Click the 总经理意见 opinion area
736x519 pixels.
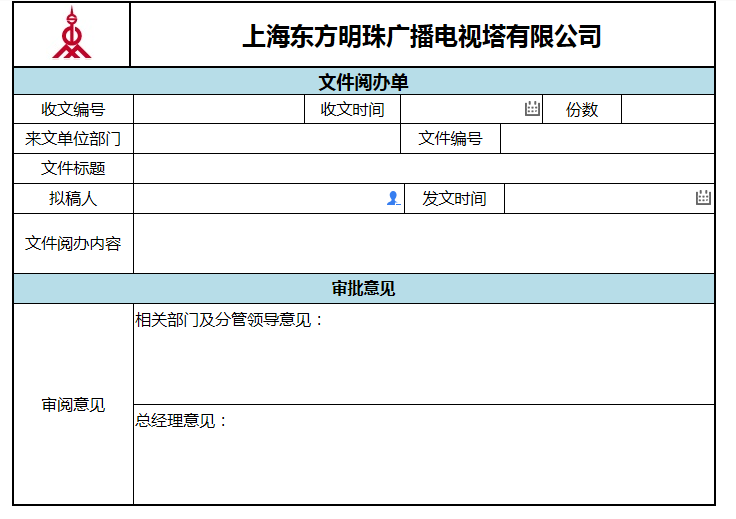click(424, 455)
